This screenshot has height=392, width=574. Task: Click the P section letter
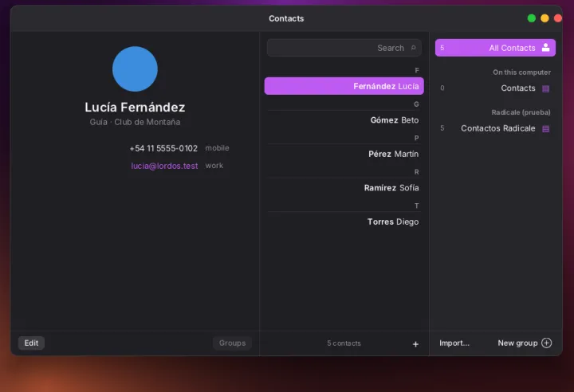[417, 138]
